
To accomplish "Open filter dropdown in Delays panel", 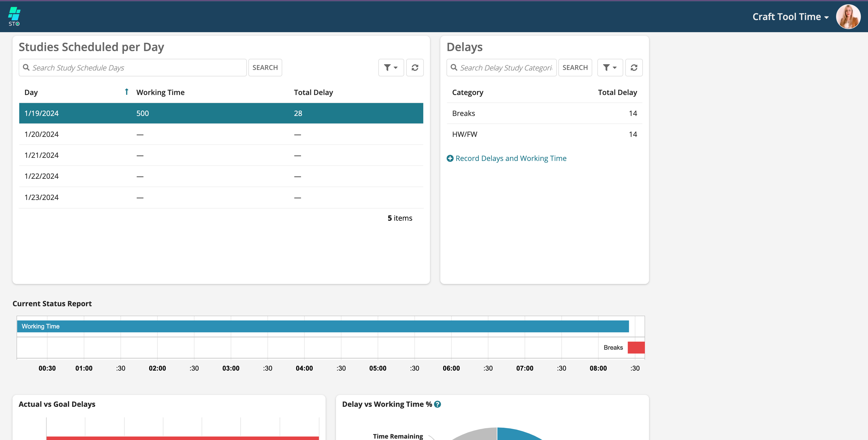I will (610, 67).
